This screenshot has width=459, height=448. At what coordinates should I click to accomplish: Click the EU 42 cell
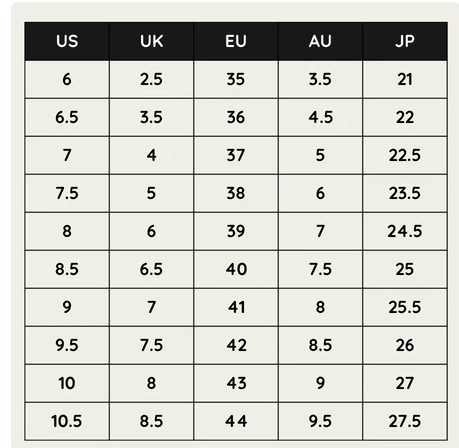point(236,345)
